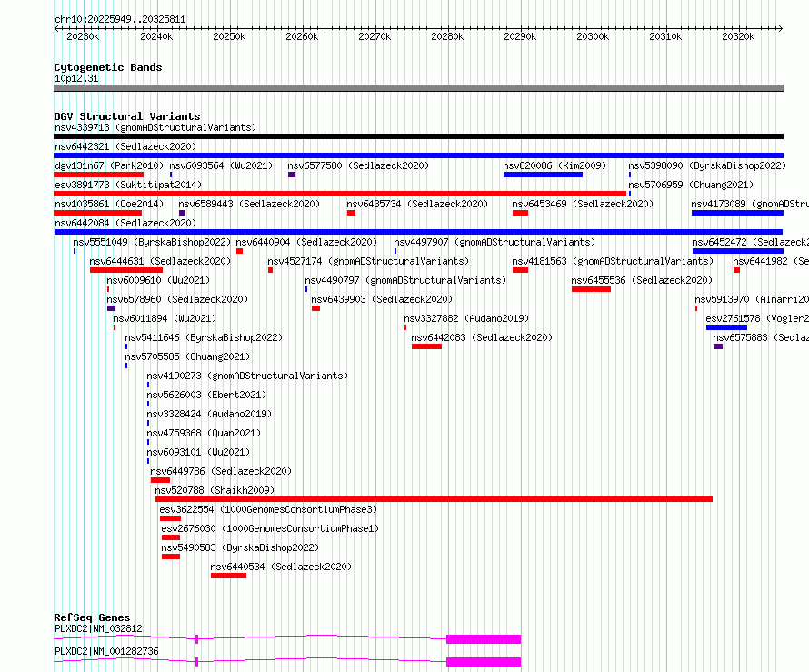Open esv3622554 1000GenomesConsortiumPhase3 label
809x672 pixels.
[268, 509]
